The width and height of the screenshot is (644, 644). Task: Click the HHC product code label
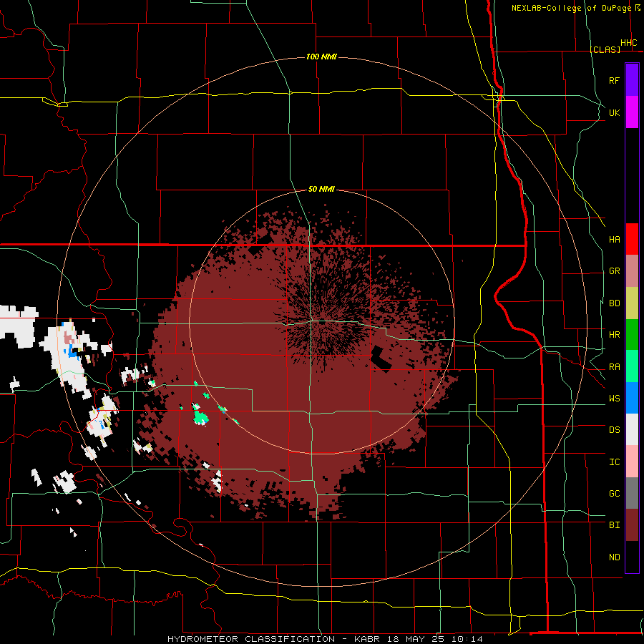[x=628, y=43]
